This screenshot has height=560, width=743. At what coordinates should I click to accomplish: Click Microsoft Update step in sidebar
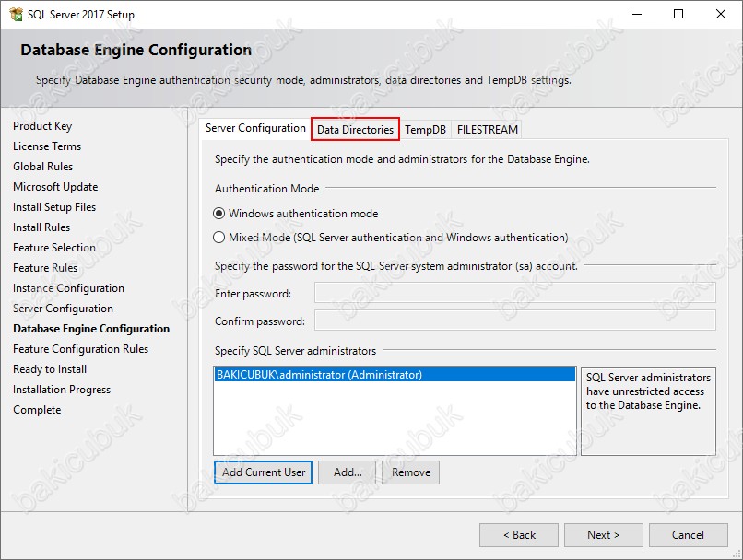[55, 187]
